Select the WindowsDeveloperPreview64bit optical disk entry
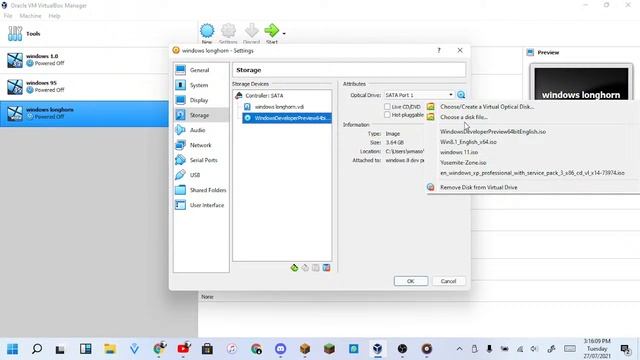Image resolution: width=640 pixels, height=360 pixels. pyautogui.click(x=287, y=118)
